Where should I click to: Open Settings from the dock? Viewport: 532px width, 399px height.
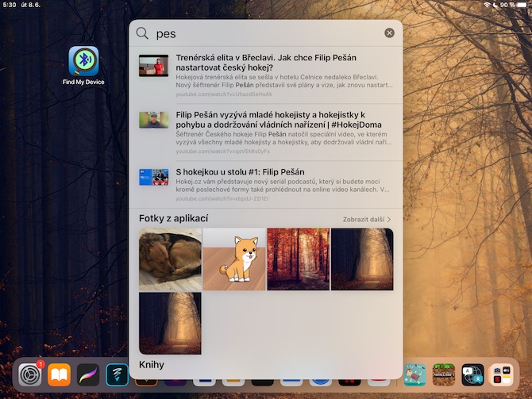pos(30,374)
